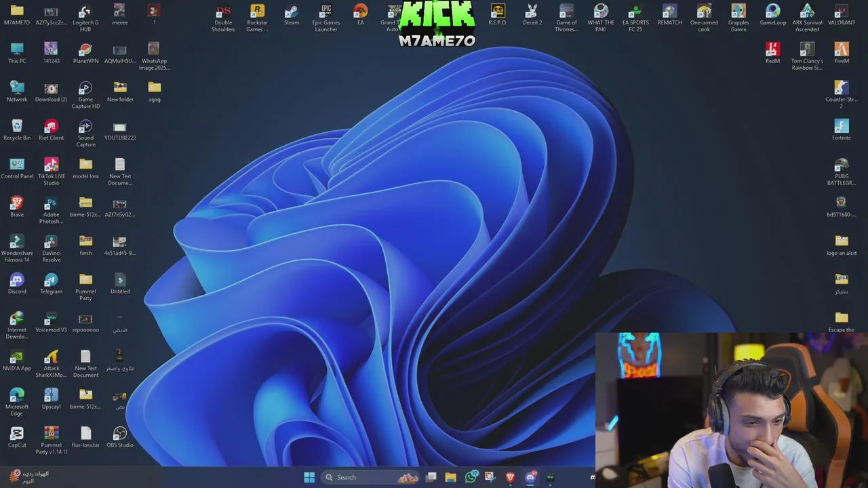Select the Sound Capture icon
868x488 pixels.
point(85,134)
